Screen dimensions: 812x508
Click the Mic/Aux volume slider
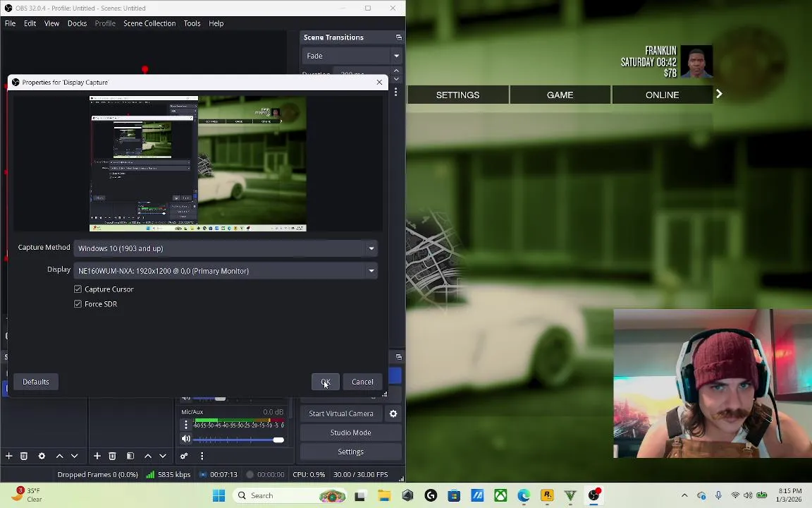coord(239,440)
